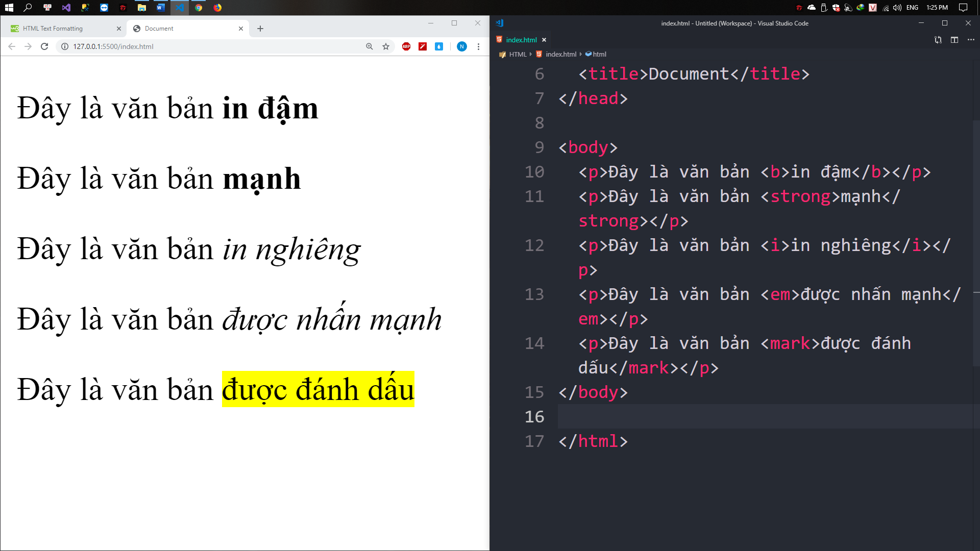The height and width of the screenshot is (551, 980).
Task: Click the address bar URL field
Action: [204, 46]
